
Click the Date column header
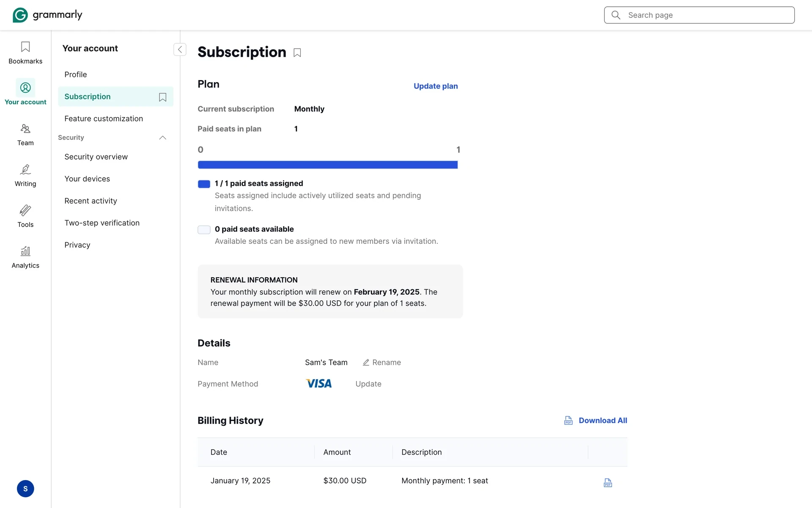[219, 452]
